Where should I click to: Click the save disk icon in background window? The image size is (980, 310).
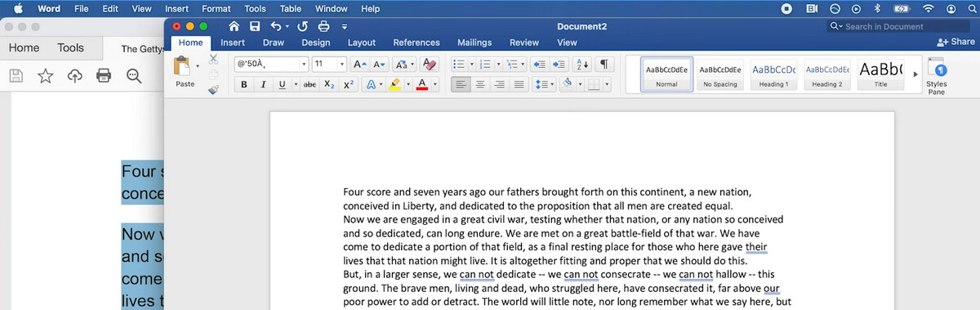16,76
